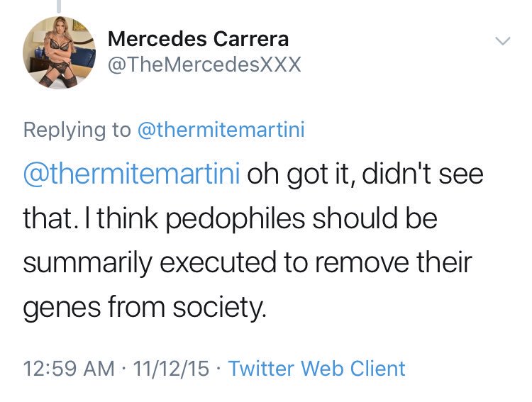Open @thermitemartini in the Replying to line
532x402 pixels.
point(221,130)
